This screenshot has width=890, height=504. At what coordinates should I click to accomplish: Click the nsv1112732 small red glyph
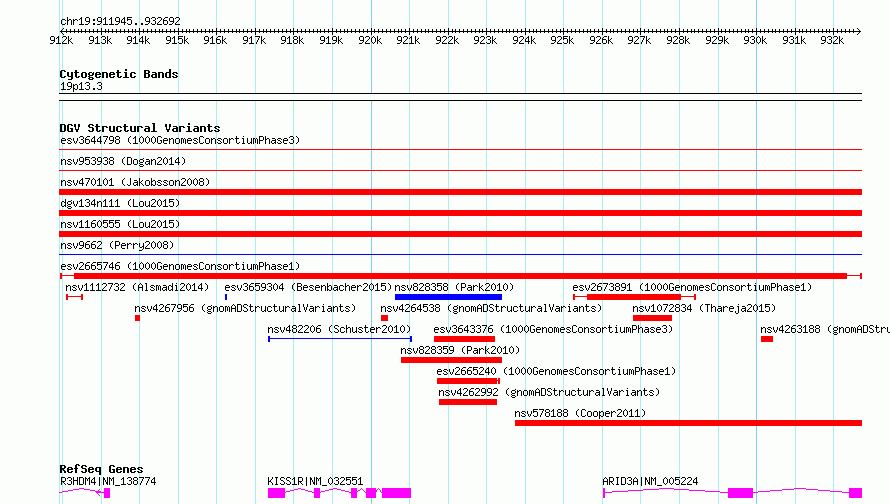click(74, 297)
